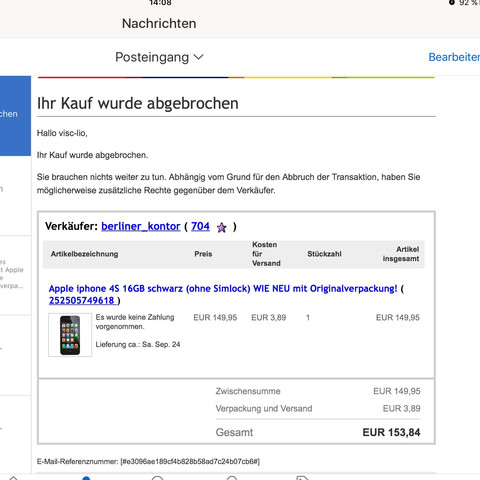Tap the Bearbeiten button
This screenshot has height=480, width=480.
click(x=454, y=57)
